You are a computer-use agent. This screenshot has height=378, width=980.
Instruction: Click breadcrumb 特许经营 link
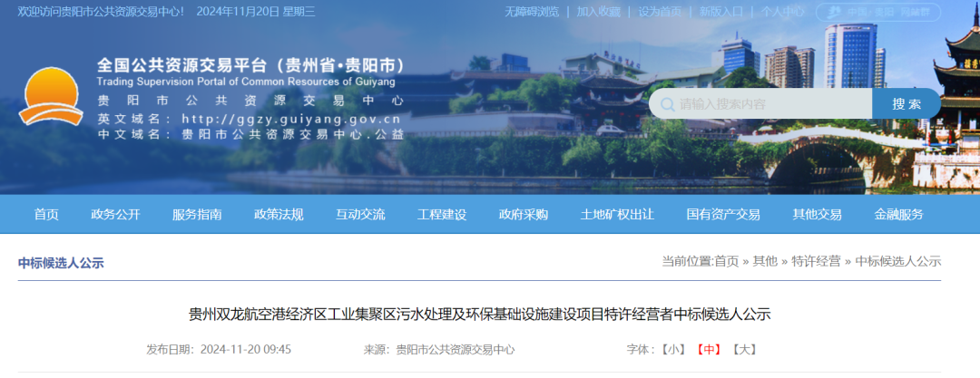coord(817,262)
